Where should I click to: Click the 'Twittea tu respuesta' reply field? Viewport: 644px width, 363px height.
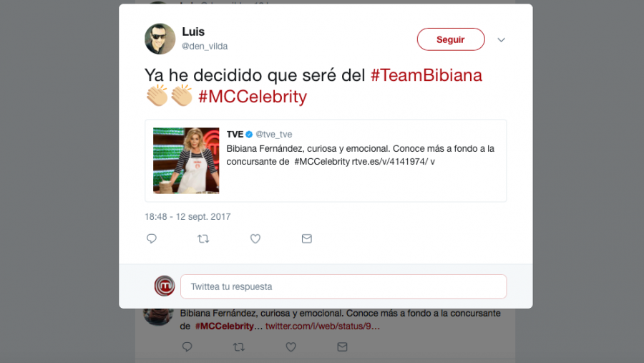click(x=343, y=286)
